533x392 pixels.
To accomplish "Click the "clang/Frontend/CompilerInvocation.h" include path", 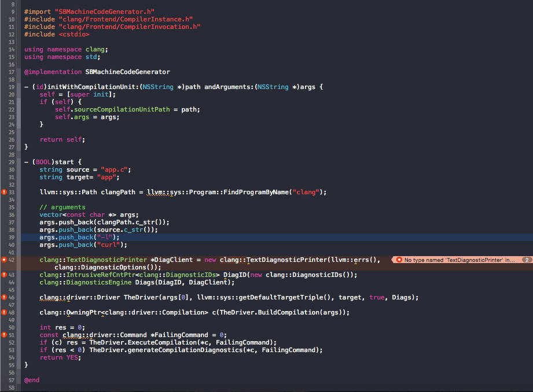I will click(x=130, y=27).
